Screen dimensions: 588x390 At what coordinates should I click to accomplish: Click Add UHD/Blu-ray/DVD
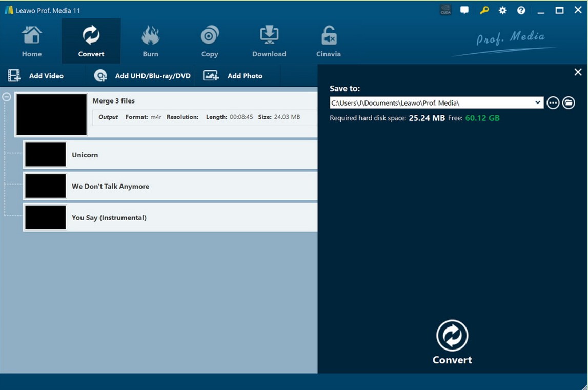tap(143, 76)
